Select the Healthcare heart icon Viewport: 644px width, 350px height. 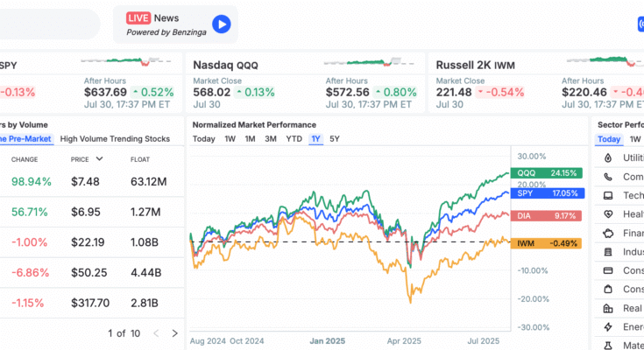(608, 214)
